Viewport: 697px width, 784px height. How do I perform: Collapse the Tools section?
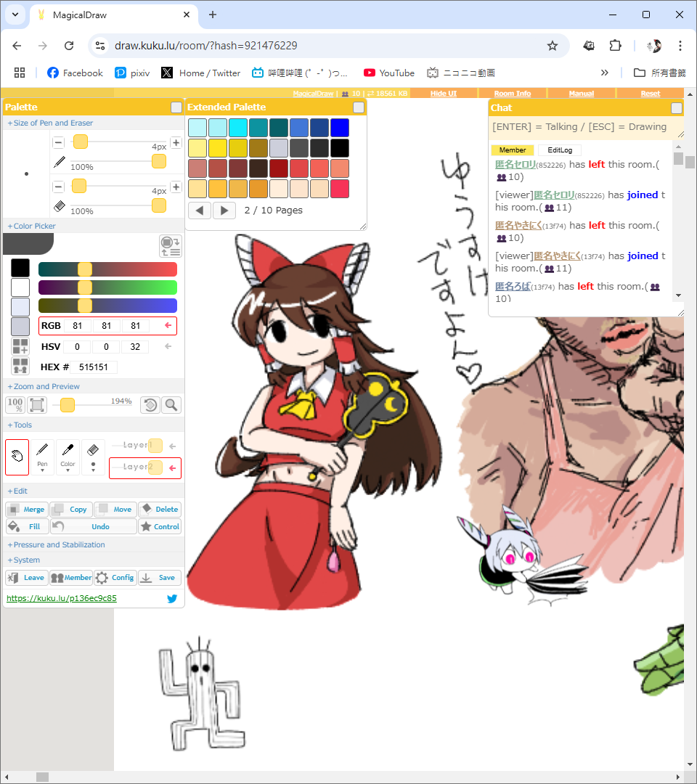pyautogui.click(x=20, y=425)
